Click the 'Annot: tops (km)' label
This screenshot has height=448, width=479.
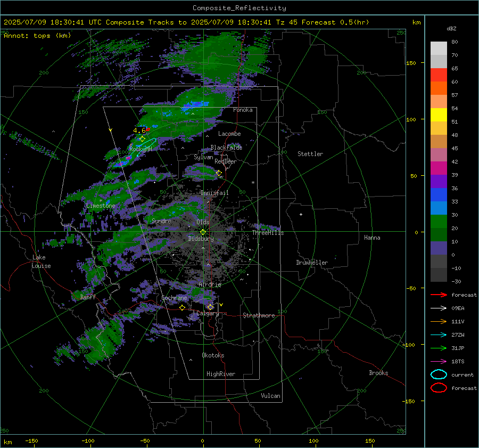pyautogui.click(x=37, y=36)
